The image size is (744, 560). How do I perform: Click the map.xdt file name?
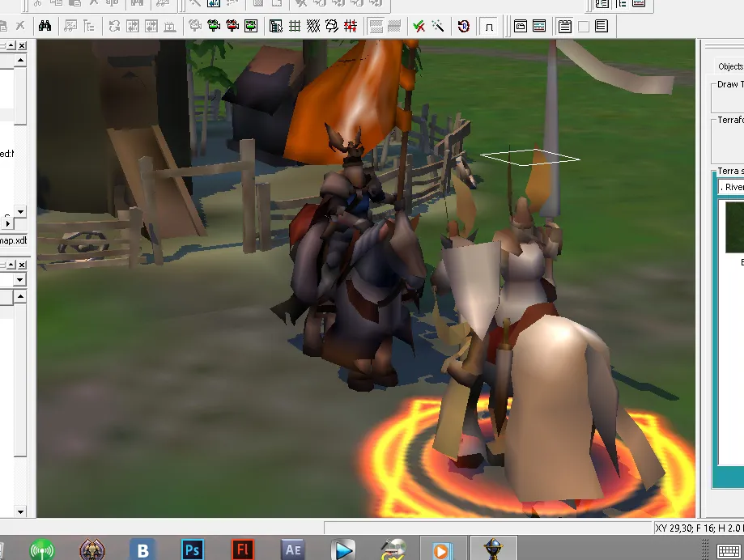13,240
